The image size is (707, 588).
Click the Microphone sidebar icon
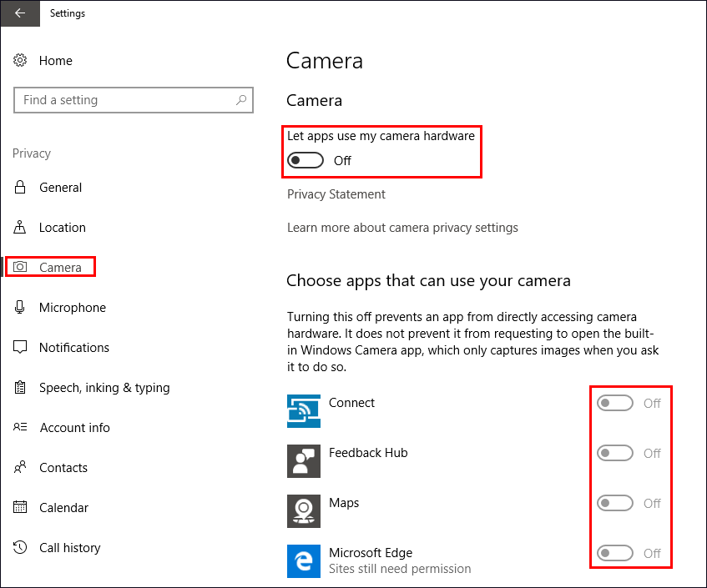(x=20, y=307)
